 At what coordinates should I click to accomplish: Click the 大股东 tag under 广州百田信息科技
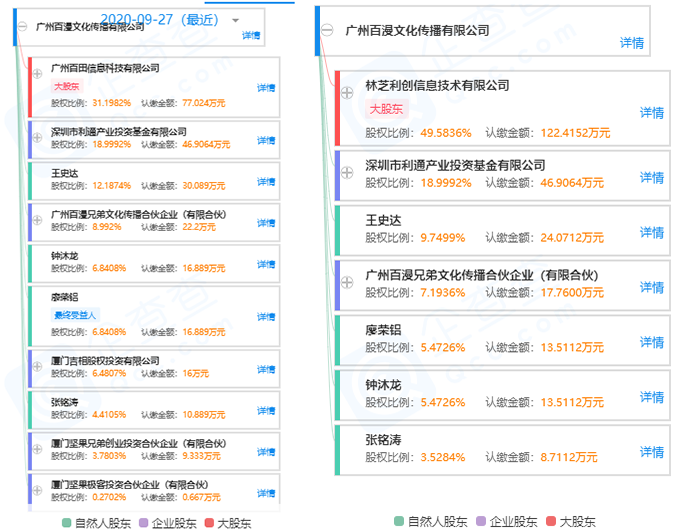point(67,86)
